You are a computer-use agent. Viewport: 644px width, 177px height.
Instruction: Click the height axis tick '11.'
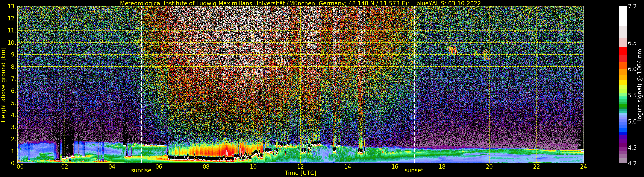12,31
